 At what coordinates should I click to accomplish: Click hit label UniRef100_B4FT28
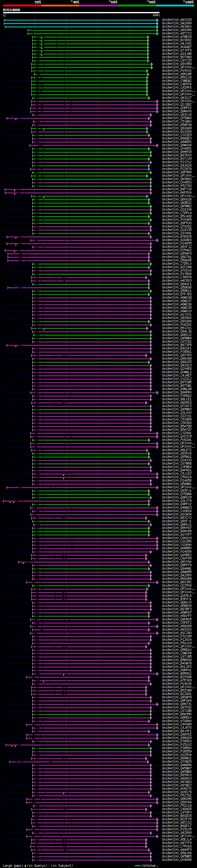pyautogui.click(x=177, y=189)
